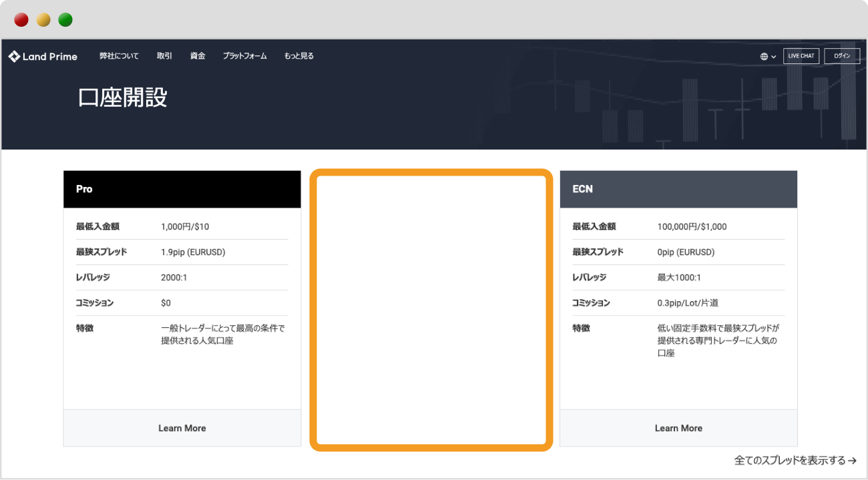Click the 口座開設 page heading
868x480 pixels.
123,98
